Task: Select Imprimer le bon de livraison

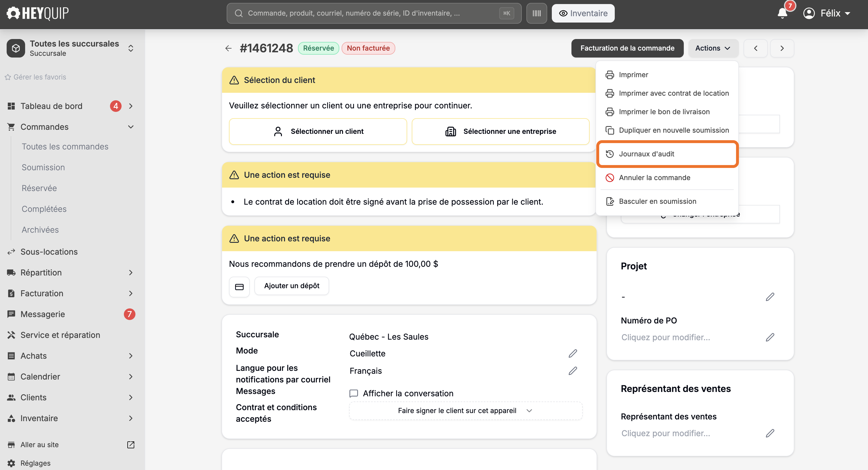Action: [x=668, y=112]
